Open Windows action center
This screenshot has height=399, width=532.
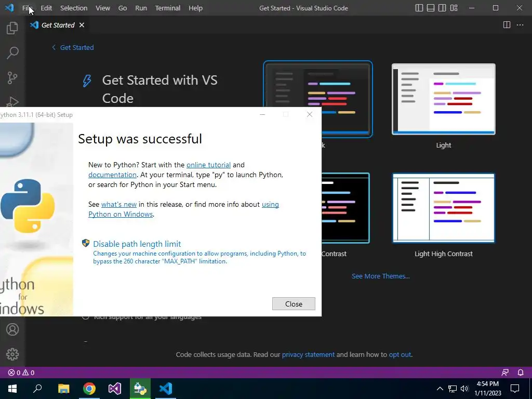pos(515,389)
